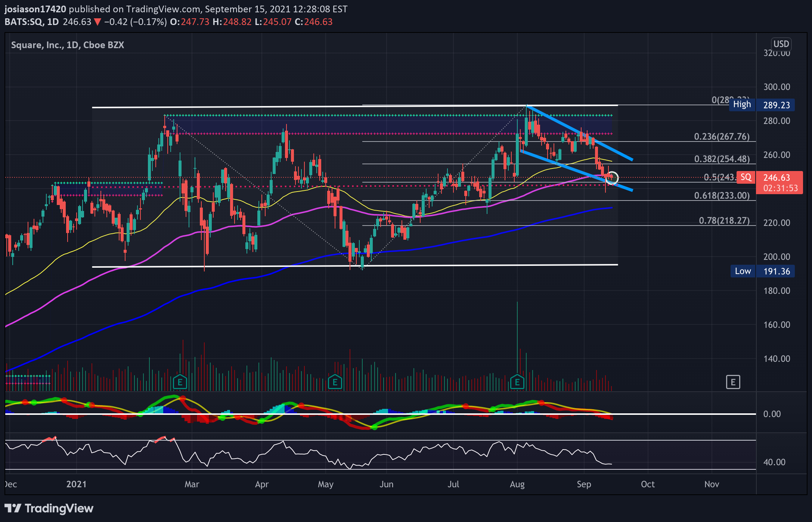Click the Aug date axis label
The image size is (812, 522).
click(x=517, y=484)
